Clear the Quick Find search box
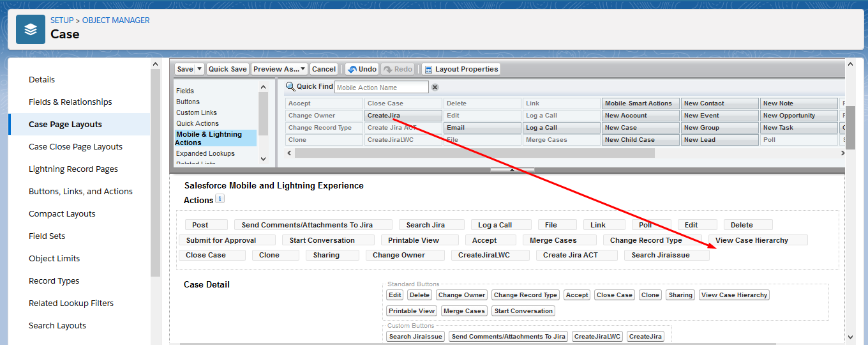This screenshot has width=868, height=345. click(x=435, y=87)
